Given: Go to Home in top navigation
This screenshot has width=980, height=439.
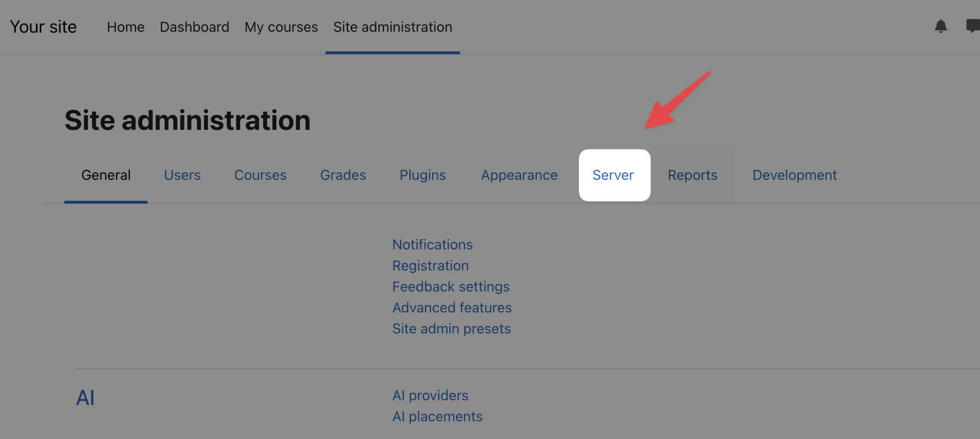Looking at the screenshot, I should click(x=126, y=27).
